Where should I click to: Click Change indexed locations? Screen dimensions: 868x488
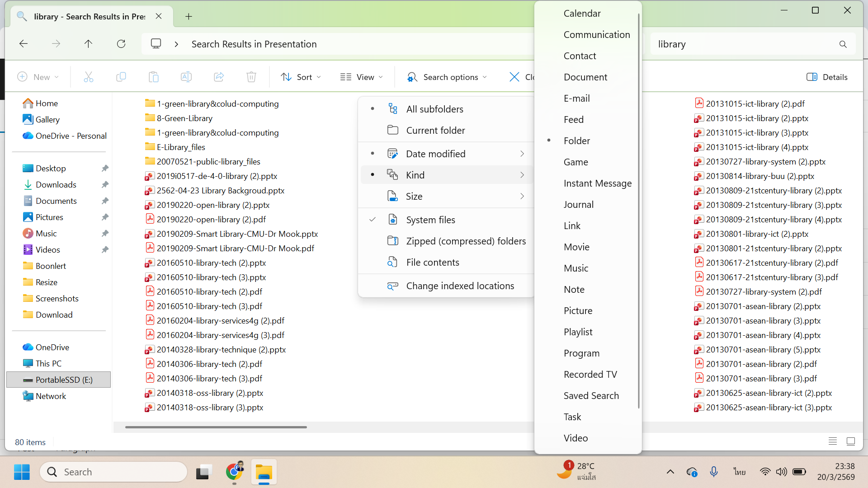tap(460, 286)
